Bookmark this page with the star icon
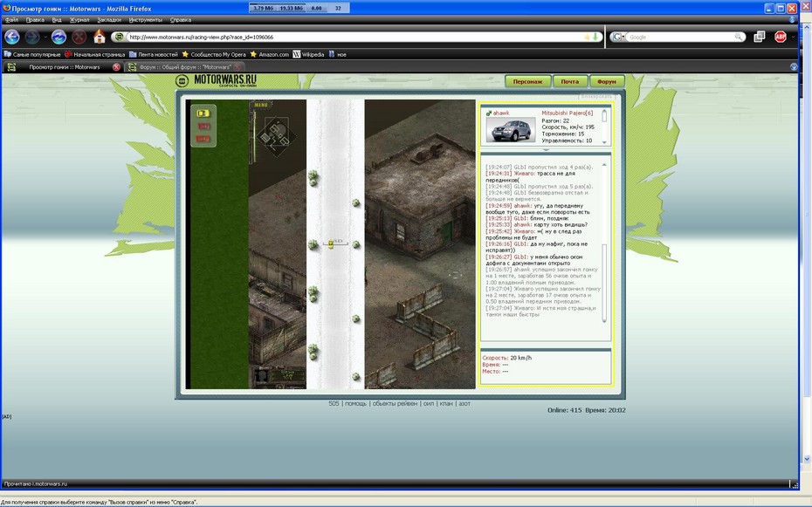 click(x=587, y=37)
